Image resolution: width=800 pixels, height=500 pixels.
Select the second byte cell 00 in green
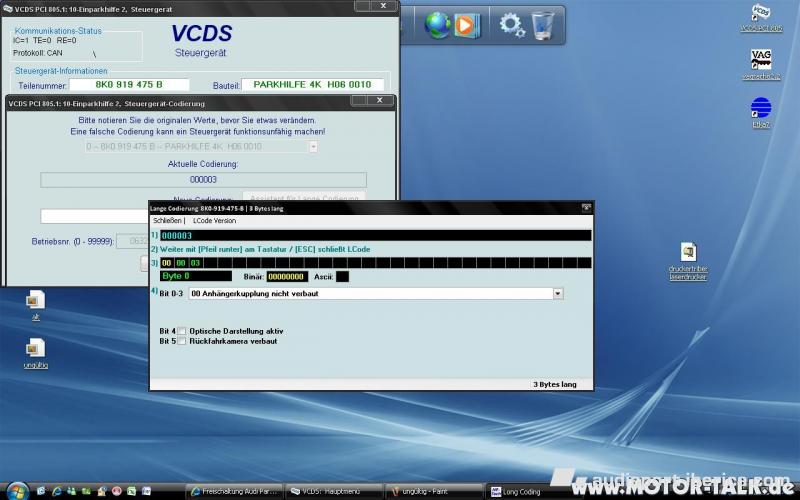click(x=181, y=263)
